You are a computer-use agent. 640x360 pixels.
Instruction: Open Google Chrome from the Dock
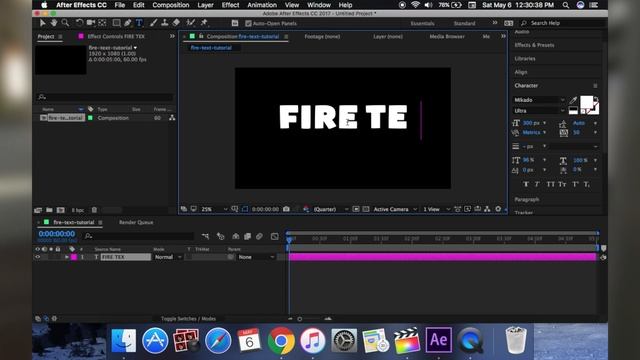point(281,340)
